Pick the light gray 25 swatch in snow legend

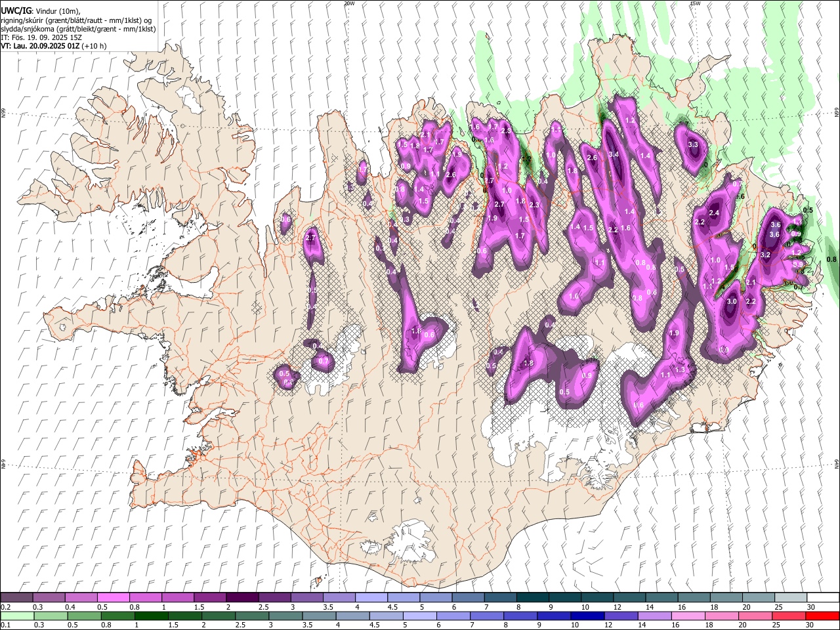point(789,598)
